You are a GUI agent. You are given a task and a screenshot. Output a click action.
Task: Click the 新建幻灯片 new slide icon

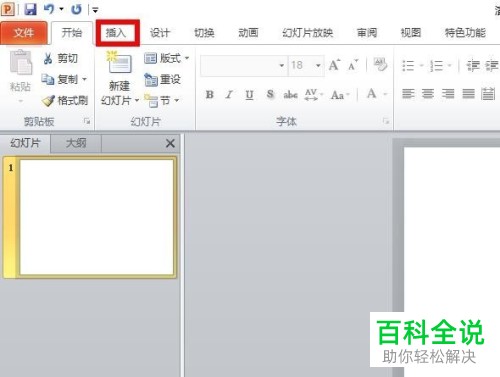pyautogui.click(x=119, y=63)
